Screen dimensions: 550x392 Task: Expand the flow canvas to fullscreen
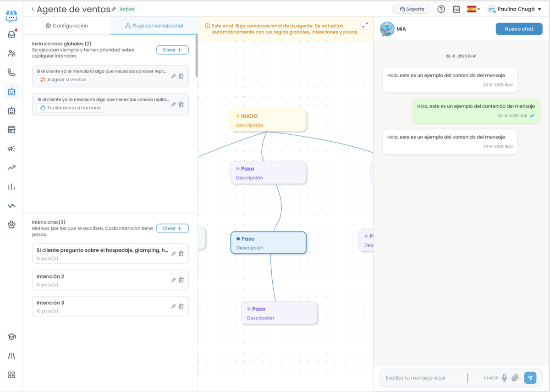pos(365,25)
